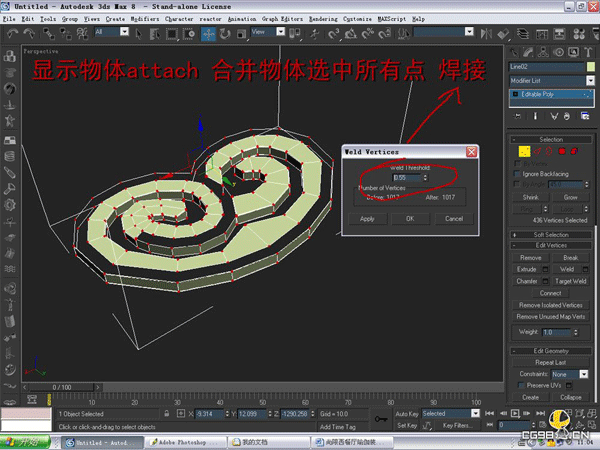Image resolution: width=600 pixels, height=450 pixels.
Task: Click the Grow selection button
Action: pos(570,197)
